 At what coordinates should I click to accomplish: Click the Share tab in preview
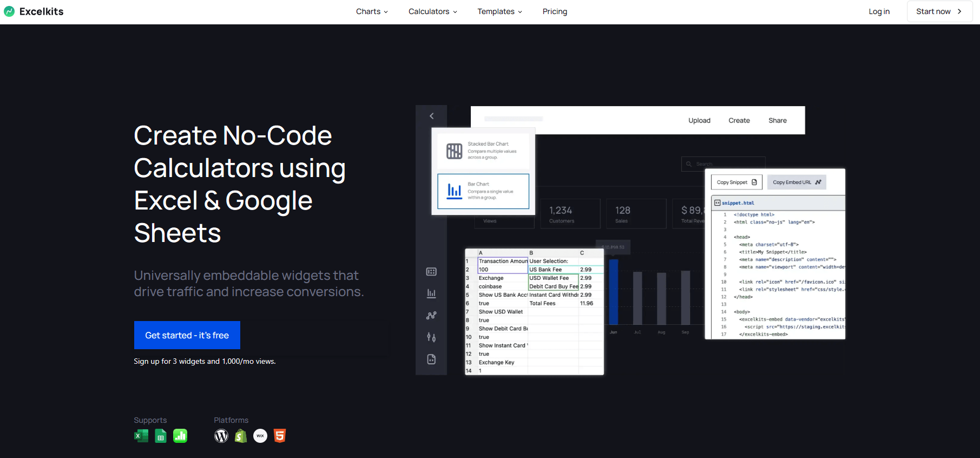pyautogui.click(x=778, y=120)
